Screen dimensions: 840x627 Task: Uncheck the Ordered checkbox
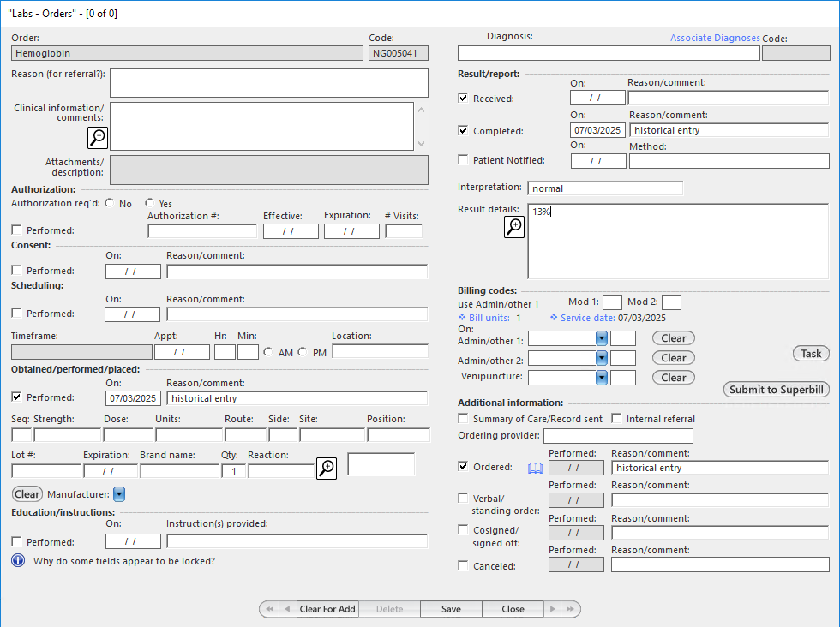pyautogui.click(x=464, y=466)
